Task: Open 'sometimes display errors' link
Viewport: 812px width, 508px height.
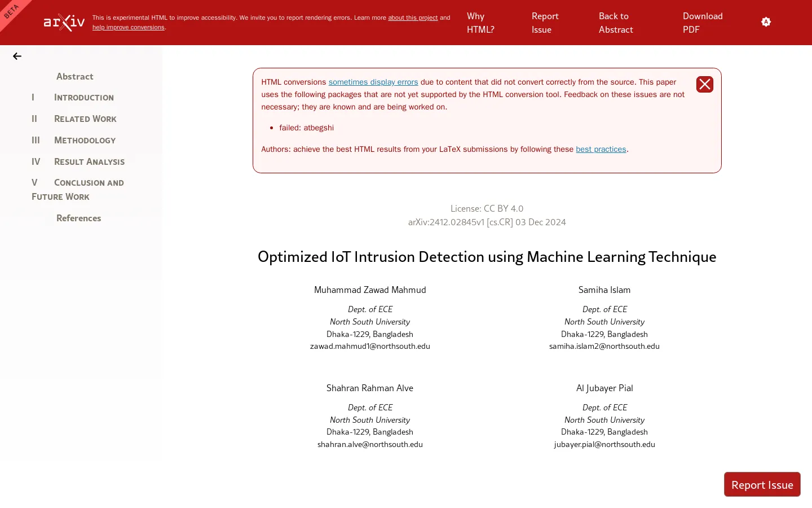Action: click(x=373, y=82)
